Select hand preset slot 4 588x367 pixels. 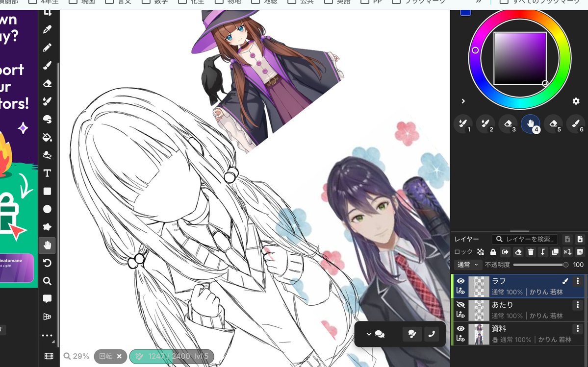pyautogui.click(x=531, y=124)
